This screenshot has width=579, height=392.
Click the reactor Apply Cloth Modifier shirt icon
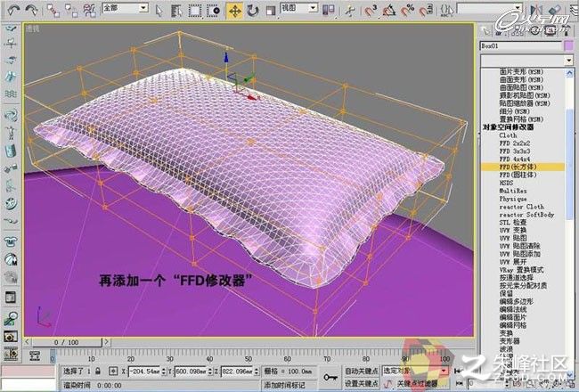pyautogui.click(x=11, y=241)
